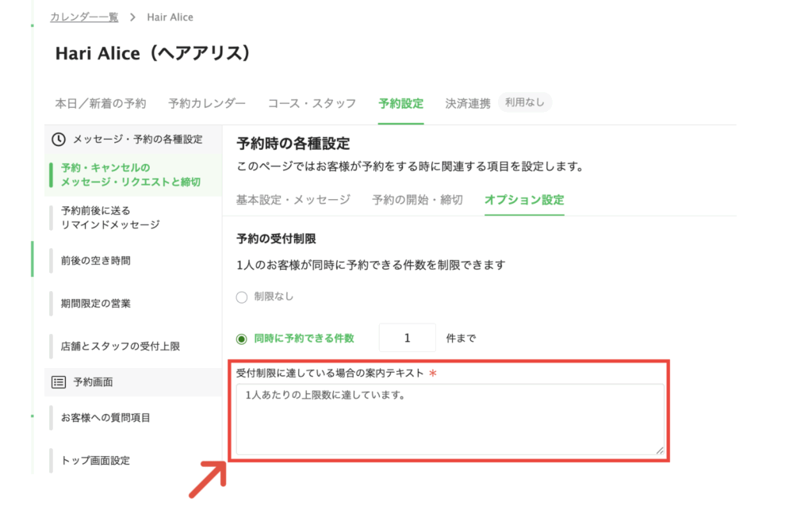Select 店舗とスタッフの受付上限 in sidebar
The image size is (812, 521).
(121, 347)
